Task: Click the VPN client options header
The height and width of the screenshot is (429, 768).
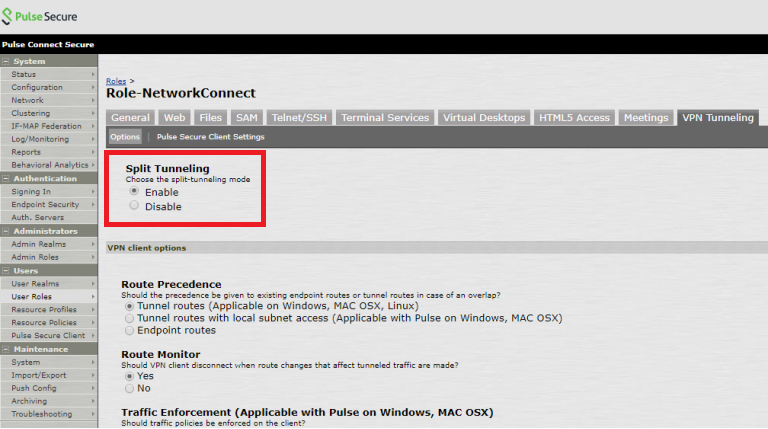Action: 146,248
